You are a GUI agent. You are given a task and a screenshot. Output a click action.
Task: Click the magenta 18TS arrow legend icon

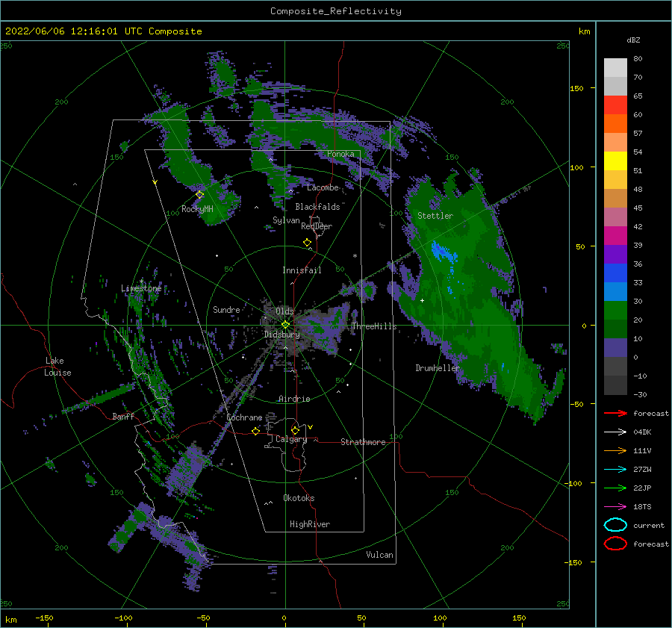click(x=615, y=506)
